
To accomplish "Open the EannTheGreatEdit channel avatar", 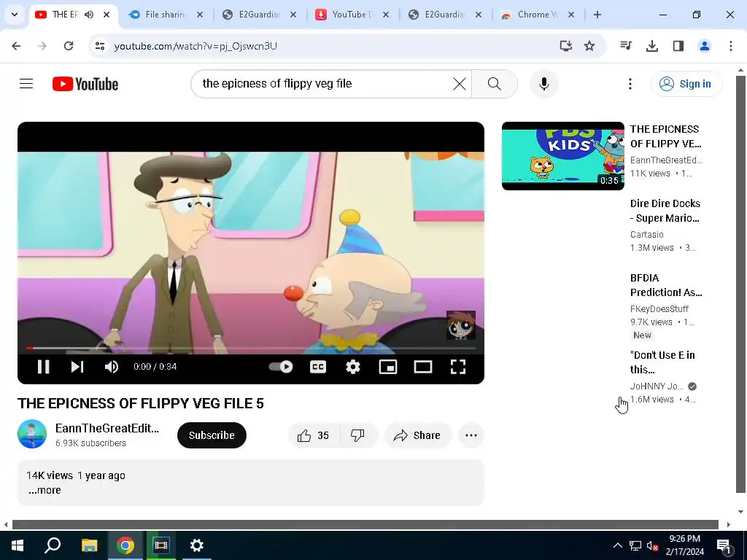I will click(32, 434).
